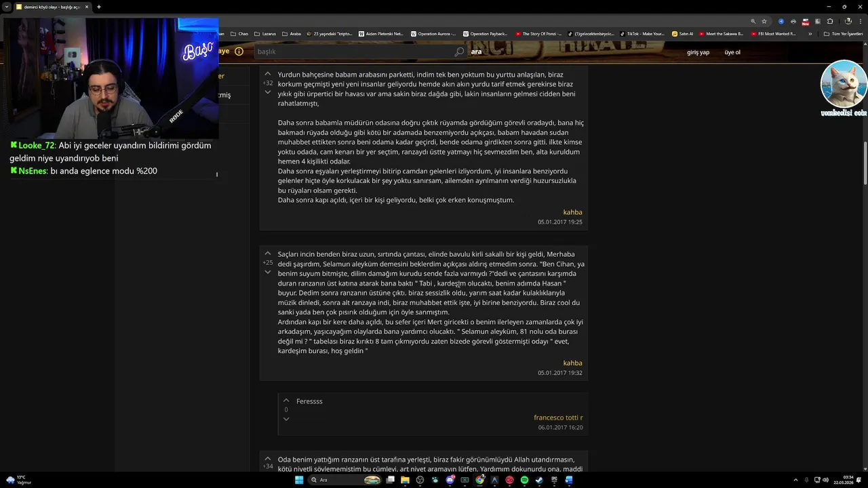Open 'Aiden Pleterski Net...' bookmark
The image size is (868, 488).
point(381,33)
